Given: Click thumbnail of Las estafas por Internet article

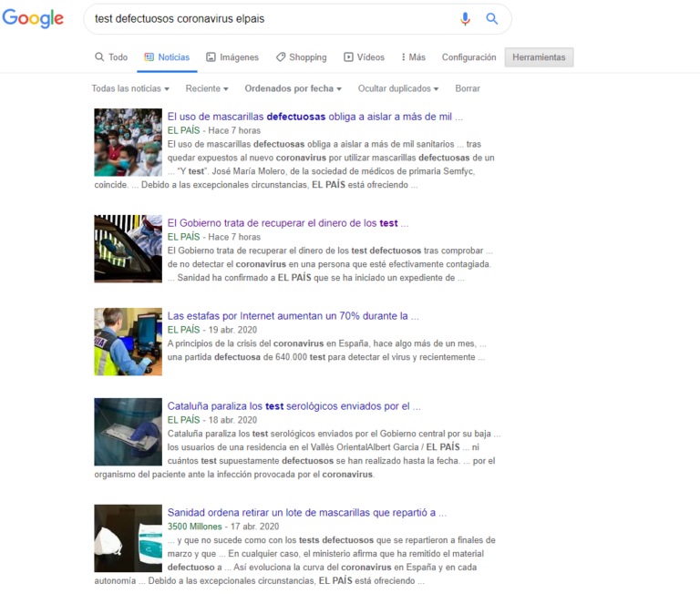Looking at the screenshot, I should pyautogui.click(x=128, y=342).
